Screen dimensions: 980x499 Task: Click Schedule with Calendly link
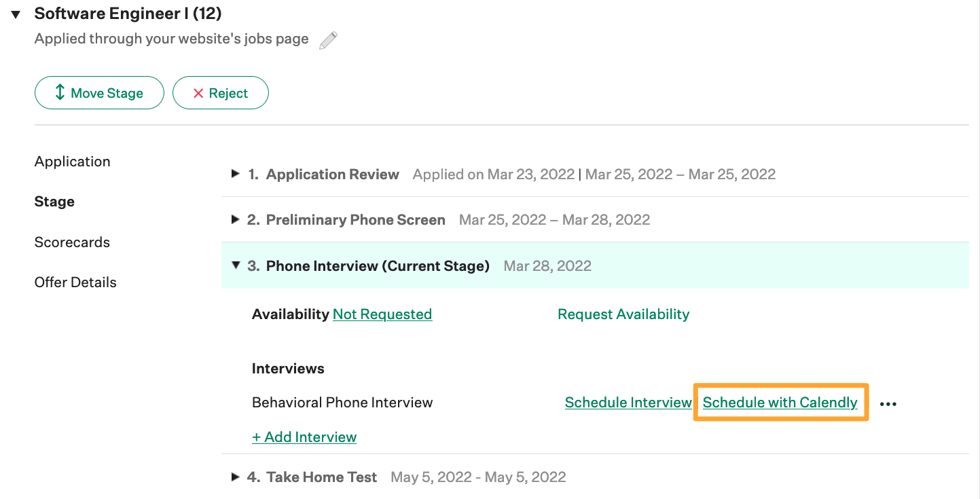(x=780, y=403)
